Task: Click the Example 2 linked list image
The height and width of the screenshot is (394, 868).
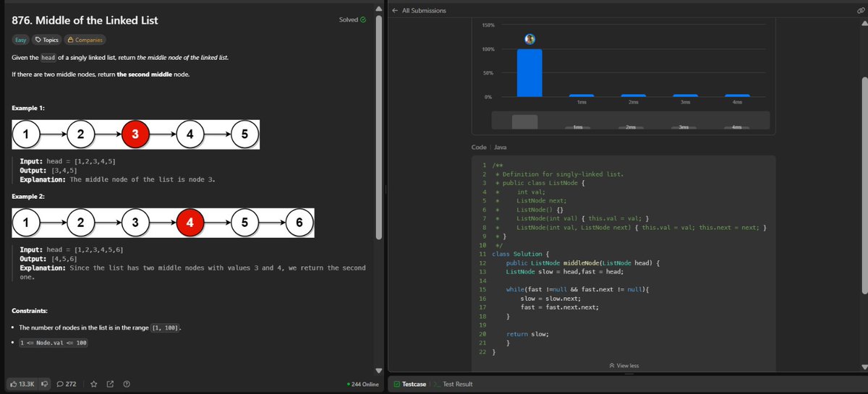Action: click(x=163, y=223)
